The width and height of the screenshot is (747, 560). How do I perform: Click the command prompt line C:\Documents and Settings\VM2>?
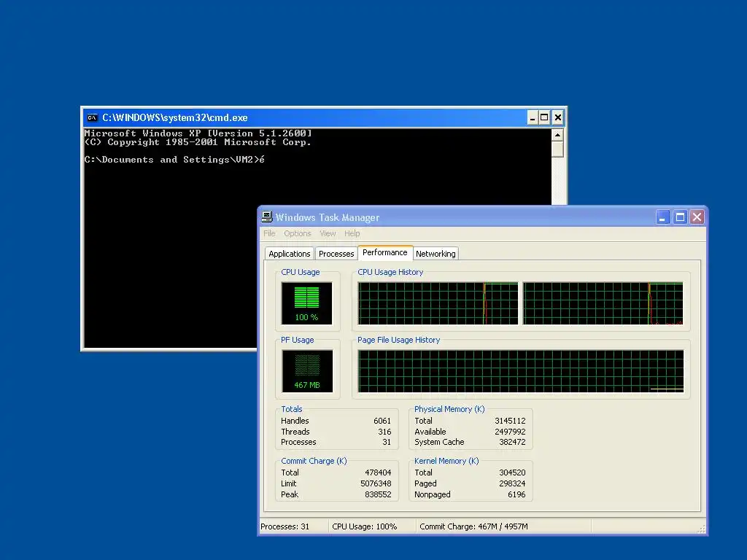[x=172, y=160]
